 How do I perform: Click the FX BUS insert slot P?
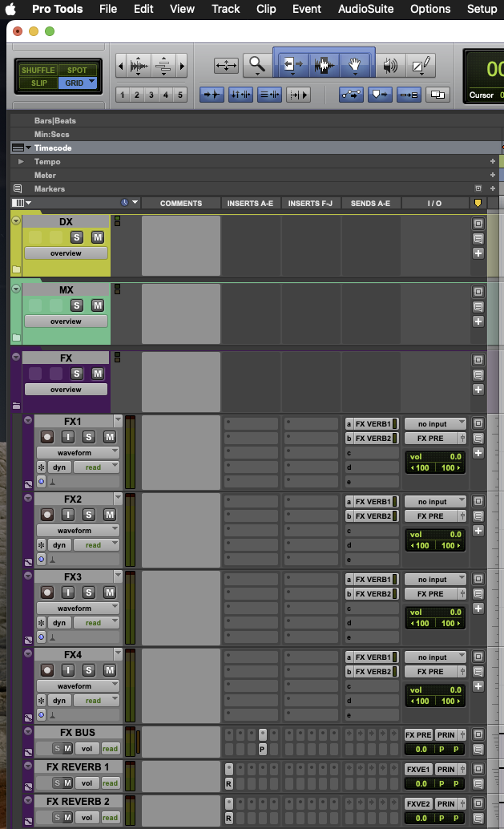[x=262, y=749]
